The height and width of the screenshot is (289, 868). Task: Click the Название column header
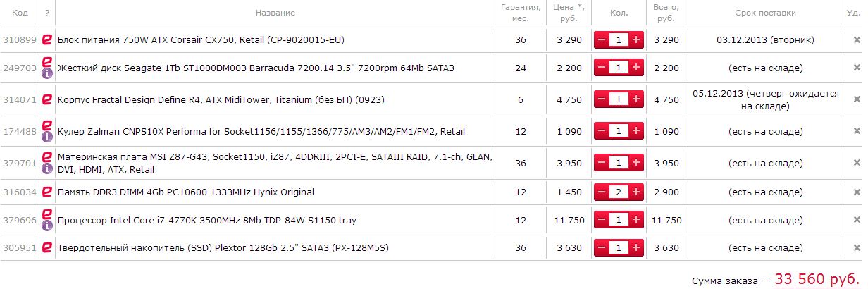pyautogui.click(x=275, y=13)
